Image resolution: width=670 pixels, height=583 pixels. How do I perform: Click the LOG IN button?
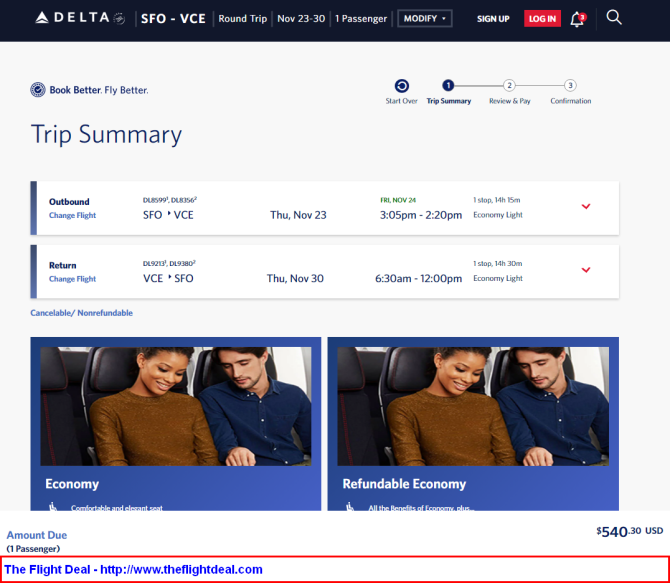[x=542, y=19]
